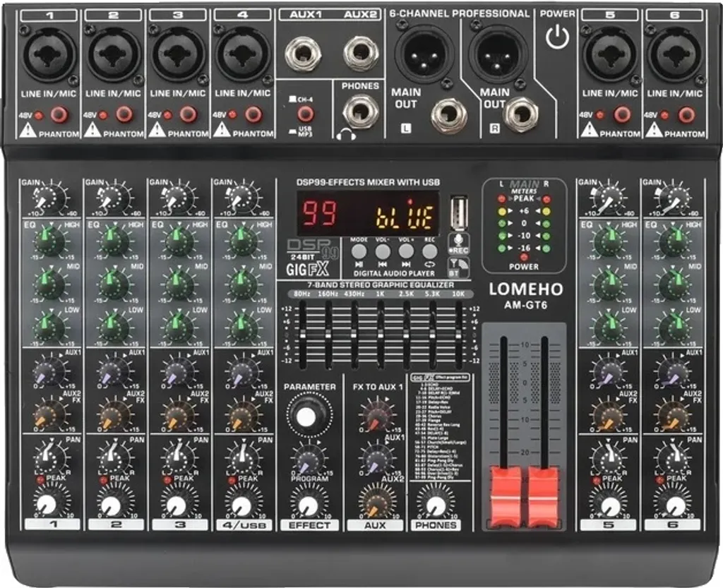Click the 1K graphic EQ slider

(381, 334)
